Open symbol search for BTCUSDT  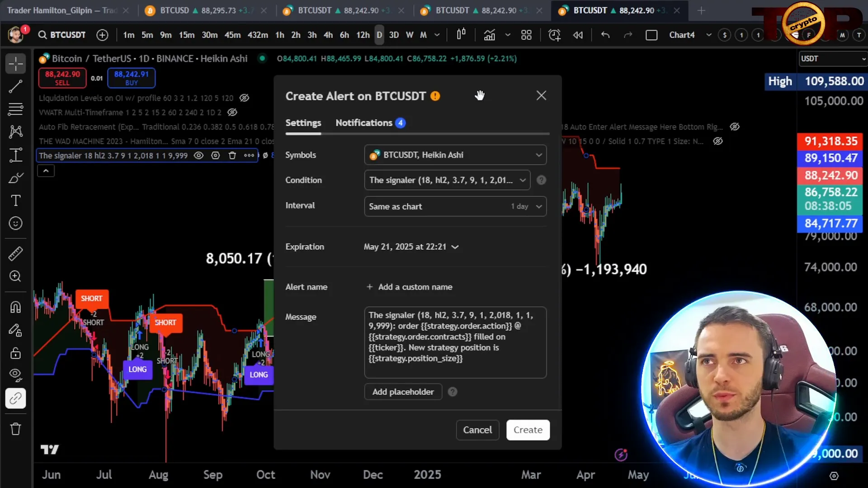(x=62, y=35)
